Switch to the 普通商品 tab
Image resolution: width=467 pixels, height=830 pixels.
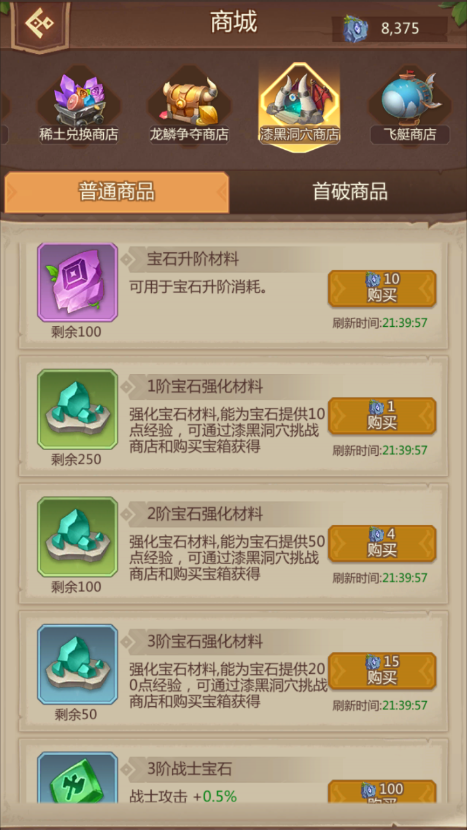tap(116, 192)
